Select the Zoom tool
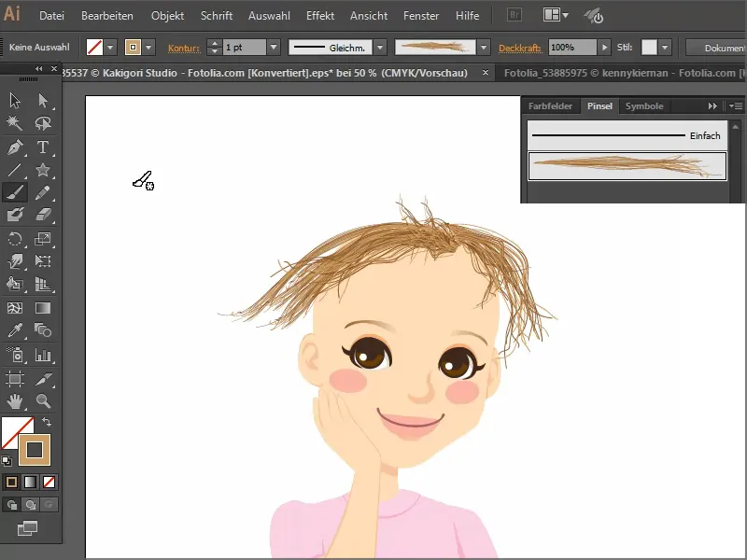 click(43, 401)
